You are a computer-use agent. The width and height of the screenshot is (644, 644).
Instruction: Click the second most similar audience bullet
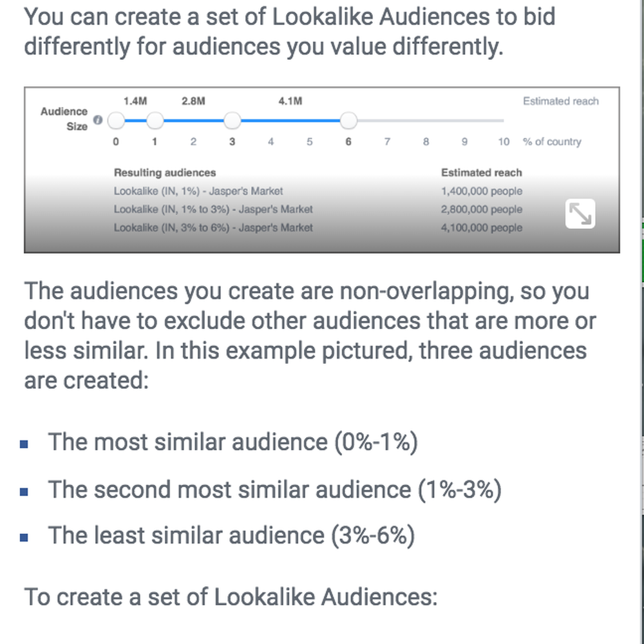coord(275,489)
